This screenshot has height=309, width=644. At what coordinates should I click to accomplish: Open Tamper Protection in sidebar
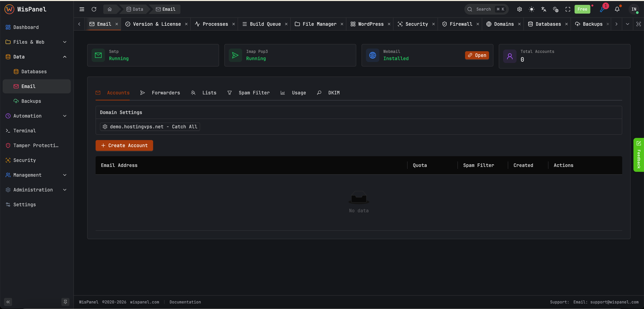pyautogui.click(x=37, y=145)
